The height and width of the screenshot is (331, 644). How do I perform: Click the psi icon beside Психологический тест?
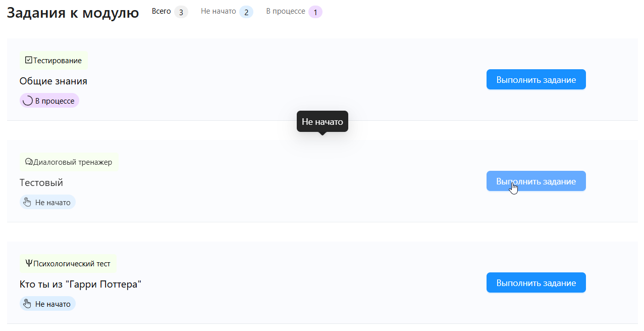point(28,263)
